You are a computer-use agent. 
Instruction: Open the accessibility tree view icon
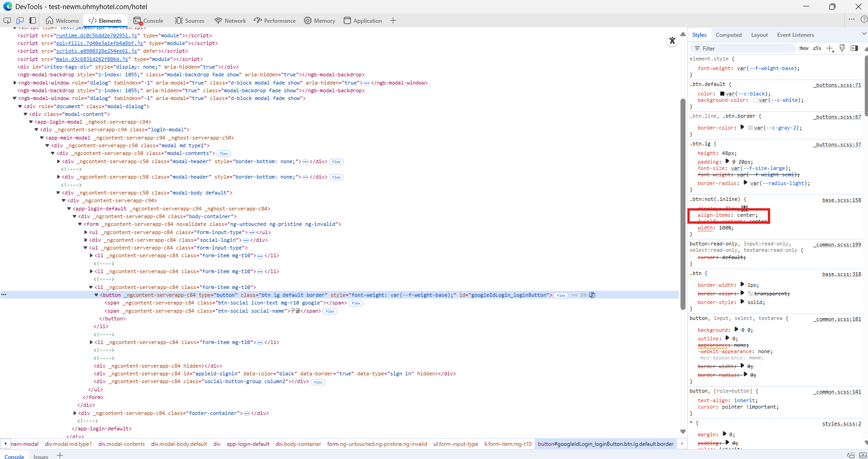tap(672, 41)
